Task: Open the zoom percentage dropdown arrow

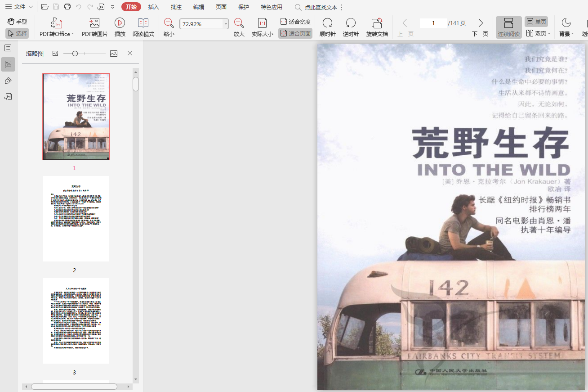Action: pos(226,24)
